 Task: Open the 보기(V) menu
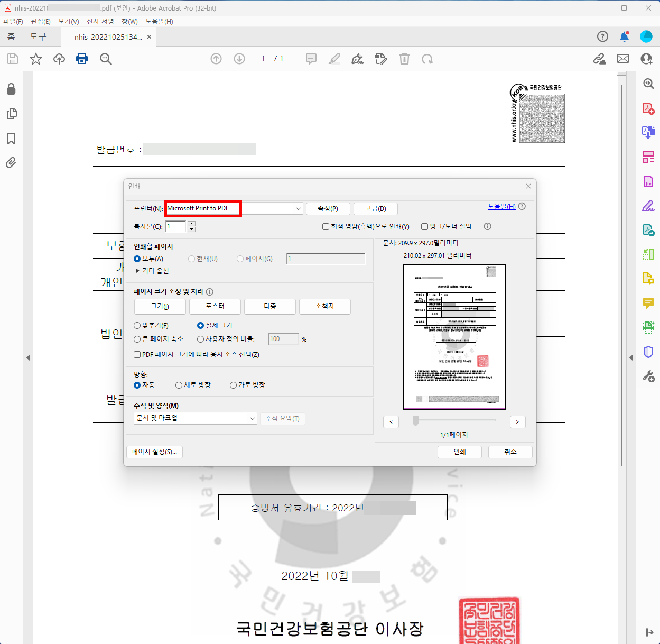coord(69,22)
